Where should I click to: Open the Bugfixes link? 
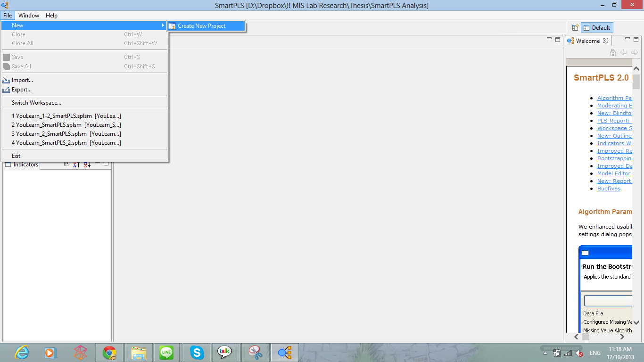(x=609, y=189)
